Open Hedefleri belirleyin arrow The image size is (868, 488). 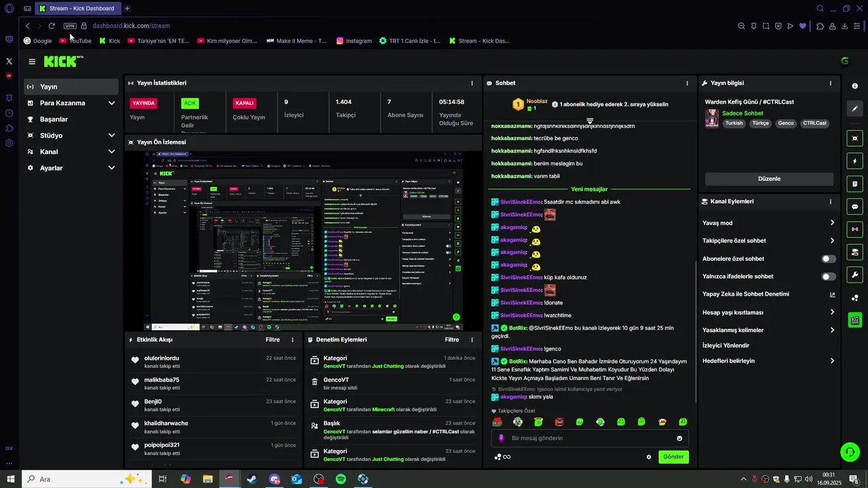tap(832, 361)
